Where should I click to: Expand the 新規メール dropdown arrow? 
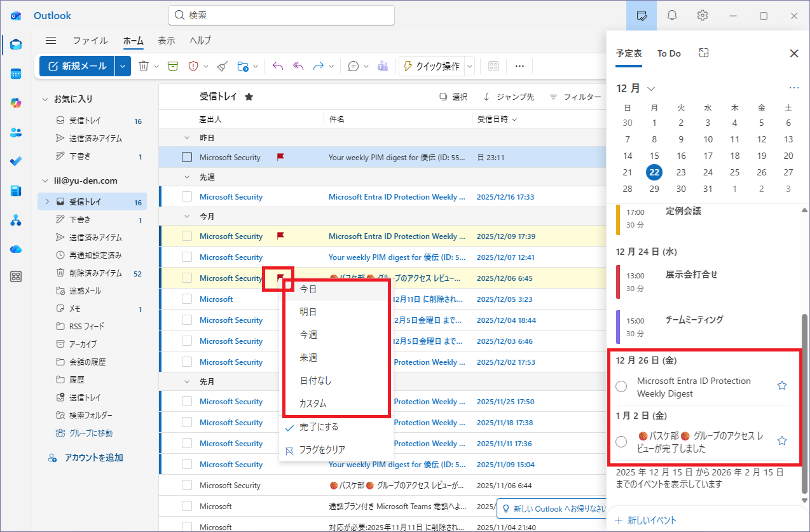[123, 66]
